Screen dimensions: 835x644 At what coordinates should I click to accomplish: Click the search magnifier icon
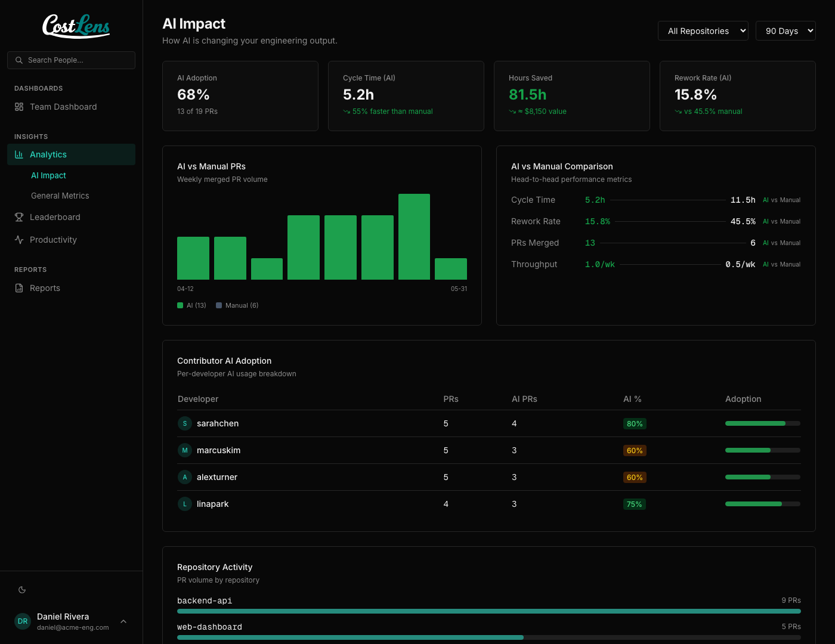click(x=19, y=60)
